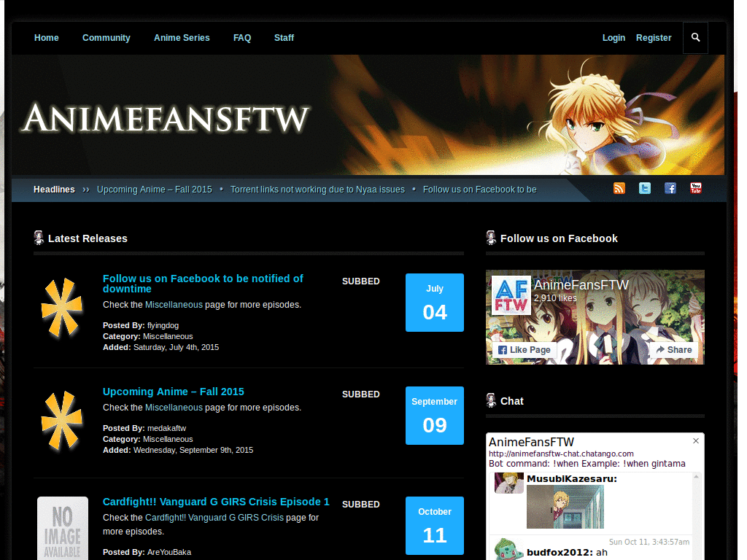Open post title Upcoming Anime – Fall 2015
This screenshot has height=560, width=747.
[x=174, y=392]
